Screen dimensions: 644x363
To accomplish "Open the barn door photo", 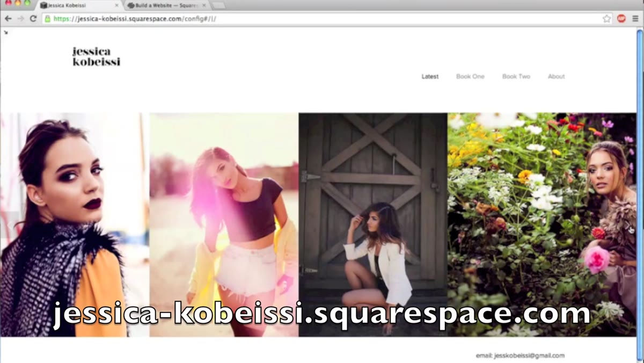I will (373, 224).
